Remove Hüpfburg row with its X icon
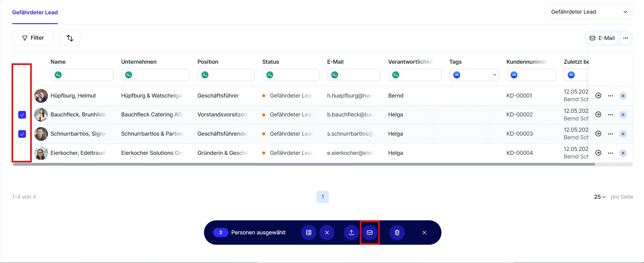This screenshot has height=263, width=644. (x=623, y=96)
